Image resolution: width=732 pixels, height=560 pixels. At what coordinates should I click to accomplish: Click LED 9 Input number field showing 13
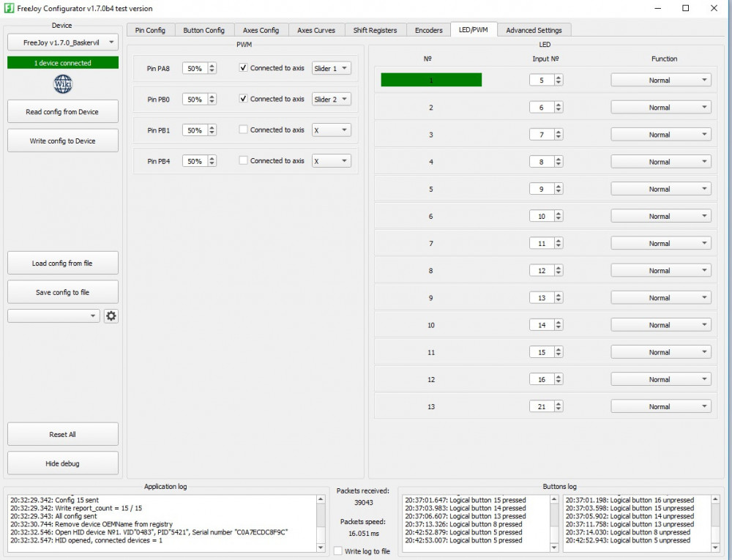(x=546, y=298)
